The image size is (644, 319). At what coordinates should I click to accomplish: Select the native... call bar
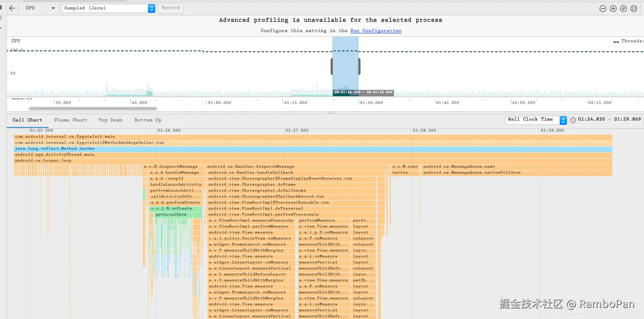click(x=405, y=173)
